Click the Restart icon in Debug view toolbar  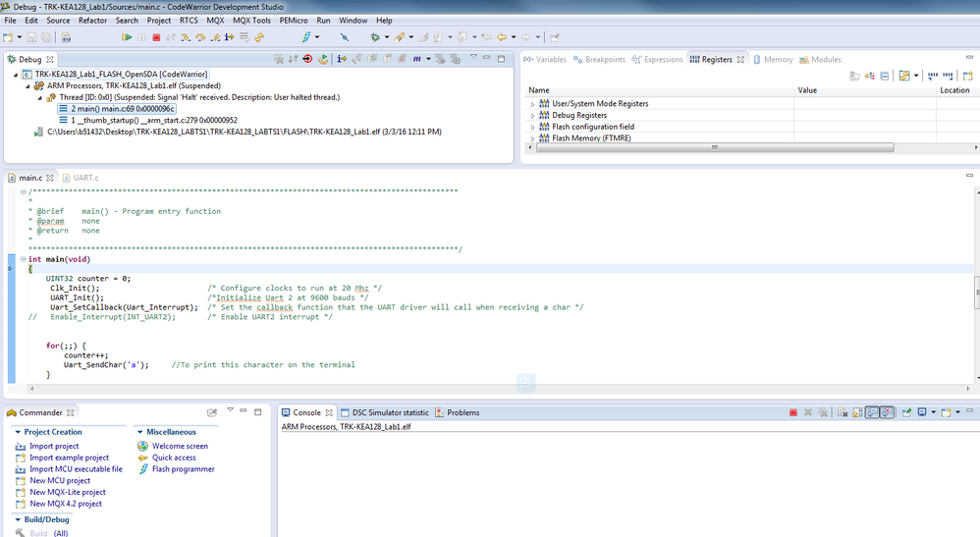(323, 59)
